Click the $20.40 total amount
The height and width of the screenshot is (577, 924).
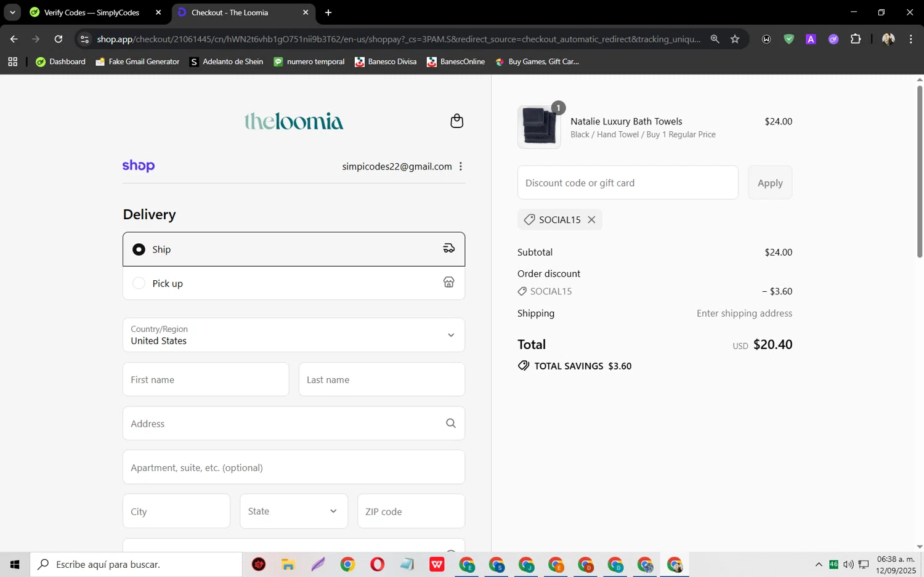(772, 344)
